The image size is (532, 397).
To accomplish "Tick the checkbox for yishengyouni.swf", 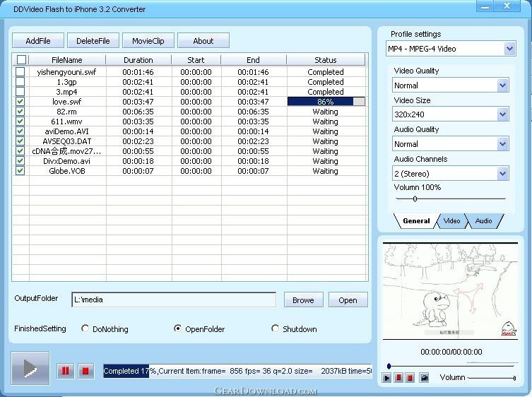I will point(20,72).
